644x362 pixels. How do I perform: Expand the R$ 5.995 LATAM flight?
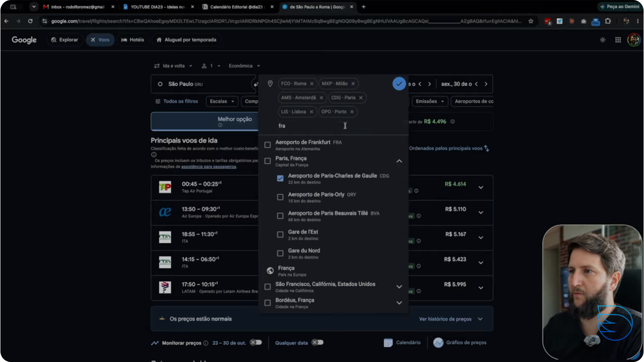[481, 288]
